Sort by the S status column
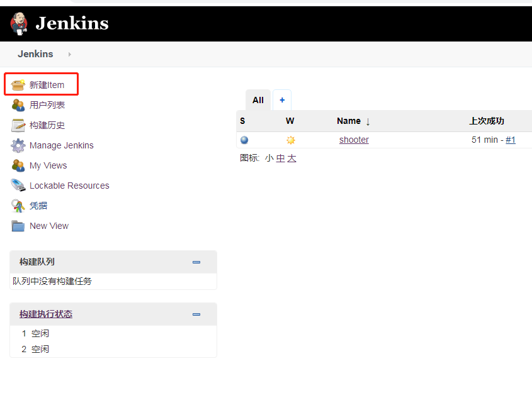Image resolution: width=532 pixels, height=405 pixels. (x=242, y=121)
